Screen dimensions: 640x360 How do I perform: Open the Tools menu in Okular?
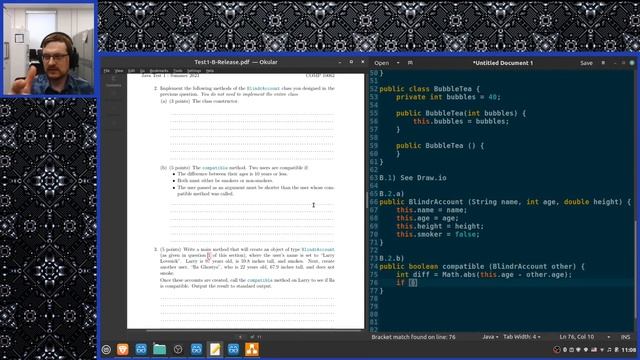tap(178, 71)
